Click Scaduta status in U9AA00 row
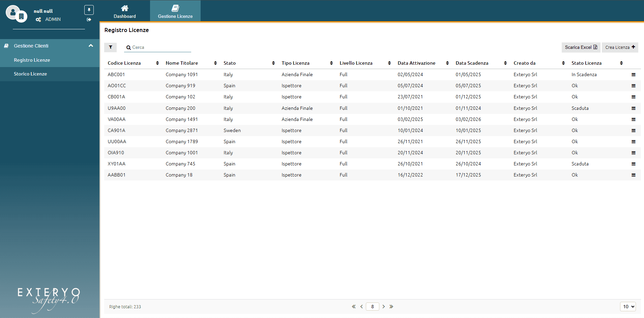This screenshot has height=318, width=644. click(x=580, y=108)
